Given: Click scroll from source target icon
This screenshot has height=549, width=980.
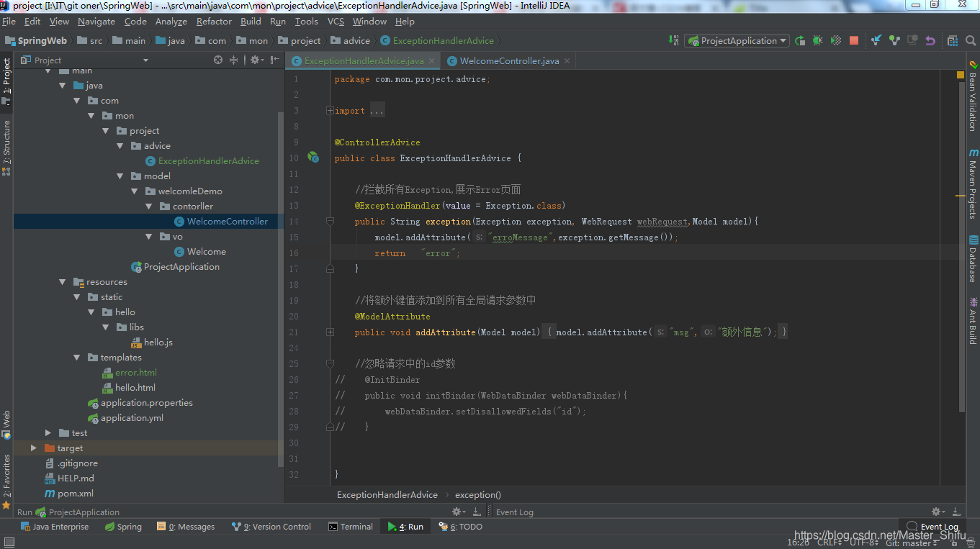Looking at the screenshot, I should [218, 60].
